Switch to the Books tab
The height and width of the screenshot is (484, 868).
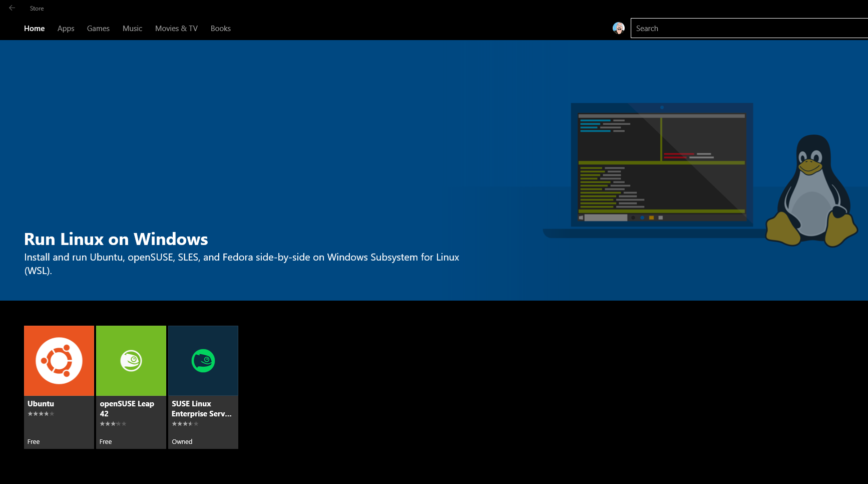221,29
